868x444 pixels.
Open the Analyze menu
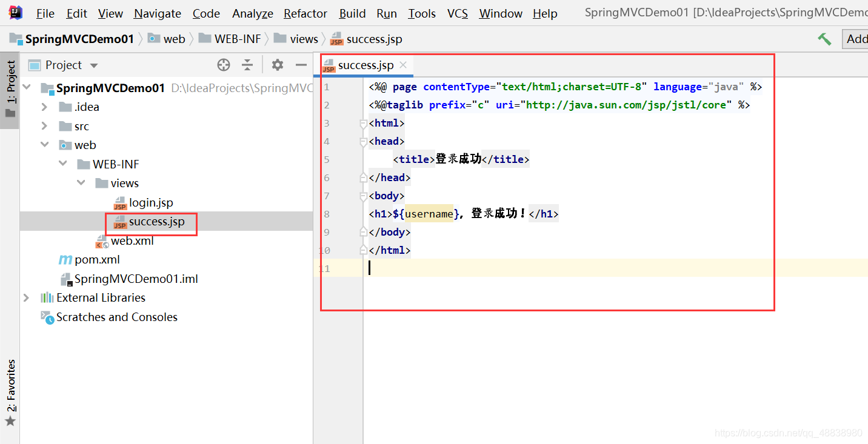pos(252,13)
